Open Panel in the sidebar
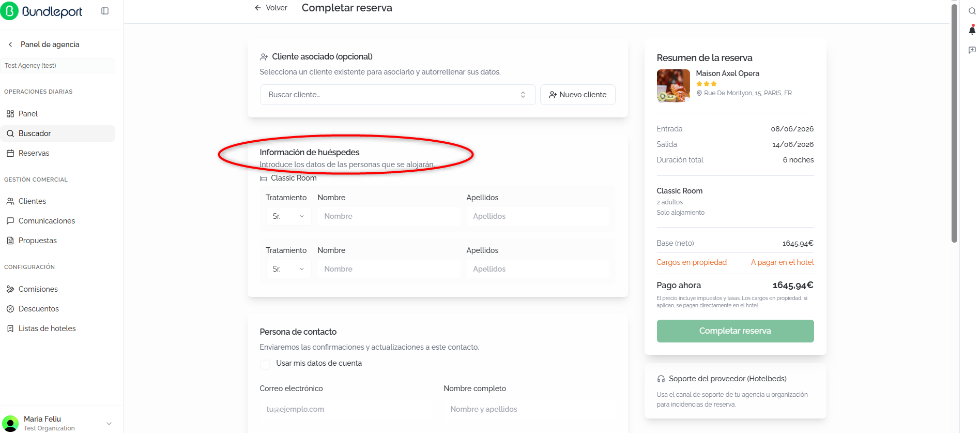The width and height of the screenshot is (980, 433). click(57, 114)
